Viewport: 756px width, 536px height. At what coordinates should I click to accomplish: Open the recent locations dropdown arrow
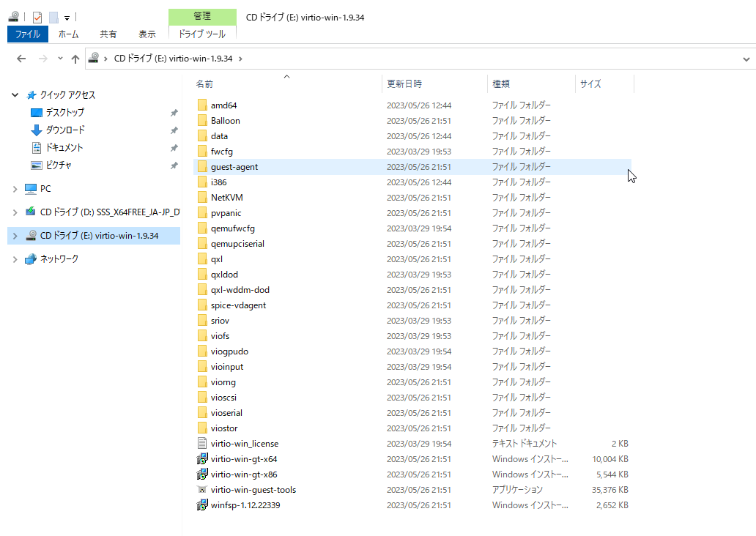click(60, 59)
